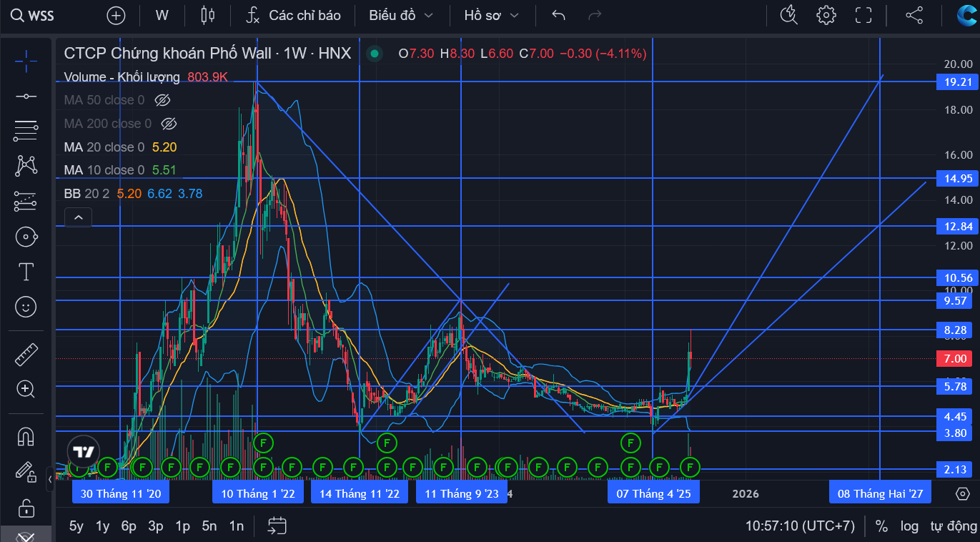Toggle stay in drawing mode

[26, 472]
